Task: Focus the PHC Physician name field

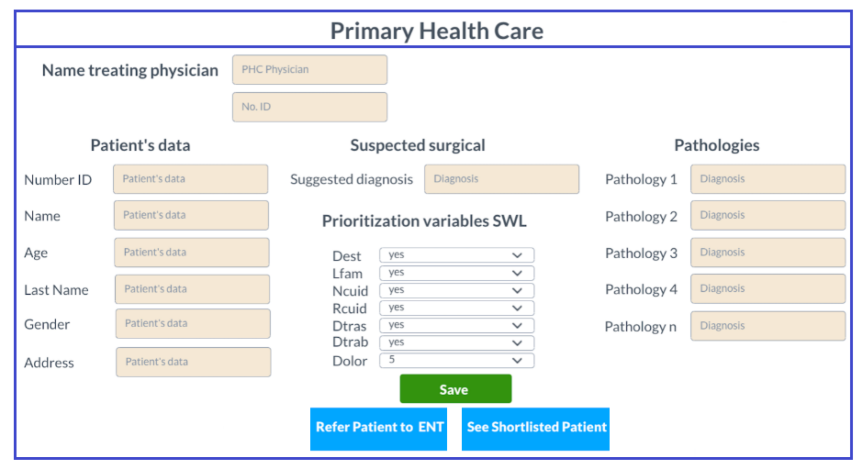Action: tap(309, 70)
